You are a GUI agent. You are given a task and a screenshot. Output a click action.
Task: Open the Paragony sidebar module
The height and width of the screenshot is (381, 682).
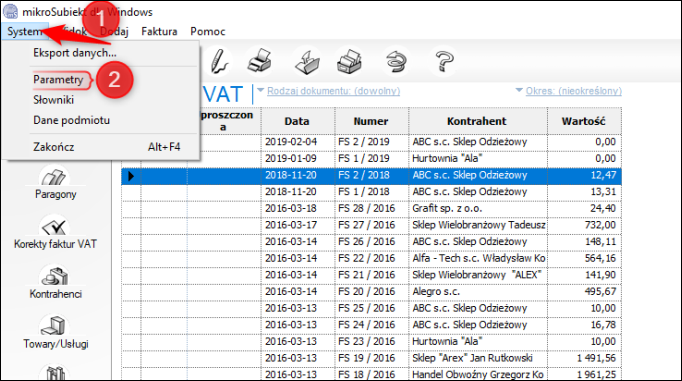(55, 184)
